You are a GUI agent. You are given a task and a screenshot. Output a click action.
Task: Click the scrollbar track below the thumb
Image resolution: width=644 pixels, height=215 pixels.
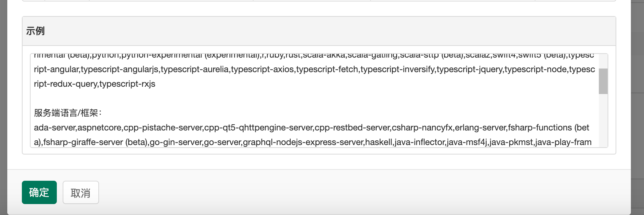point(603,120)
